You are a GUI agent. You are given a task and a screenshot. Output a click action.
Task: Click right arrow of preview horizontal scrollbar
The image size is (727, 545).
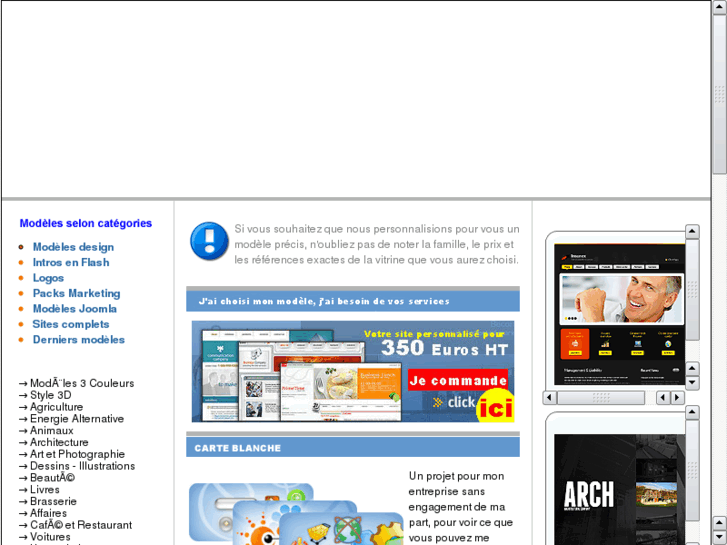pyautogui.click(x=677, y=398)
